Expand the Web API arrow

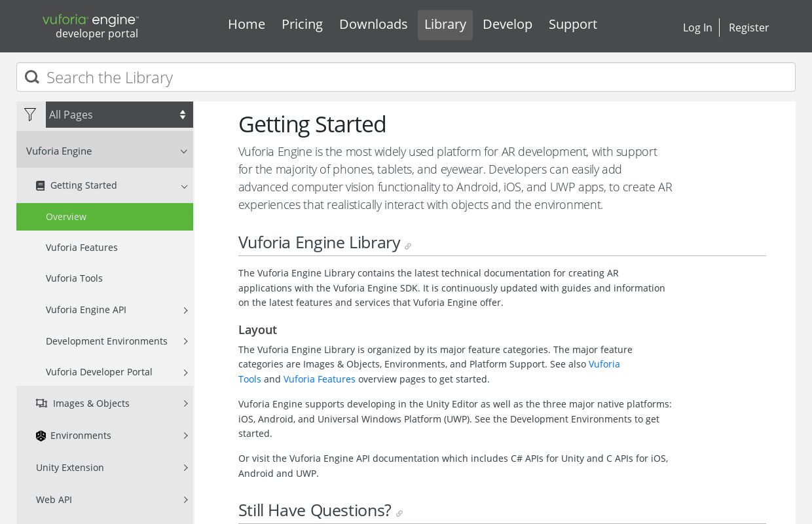185,500
